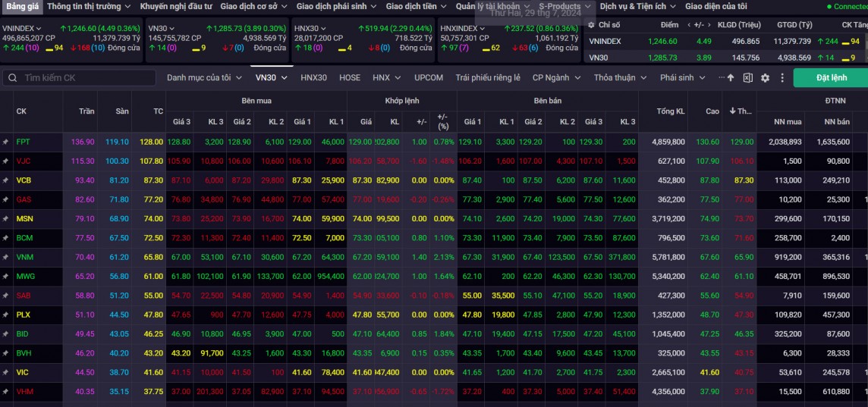Toggle the pin for VCB row
This screenshot has height=407, width=868.
pyautogui.click(x=5, y=180)
